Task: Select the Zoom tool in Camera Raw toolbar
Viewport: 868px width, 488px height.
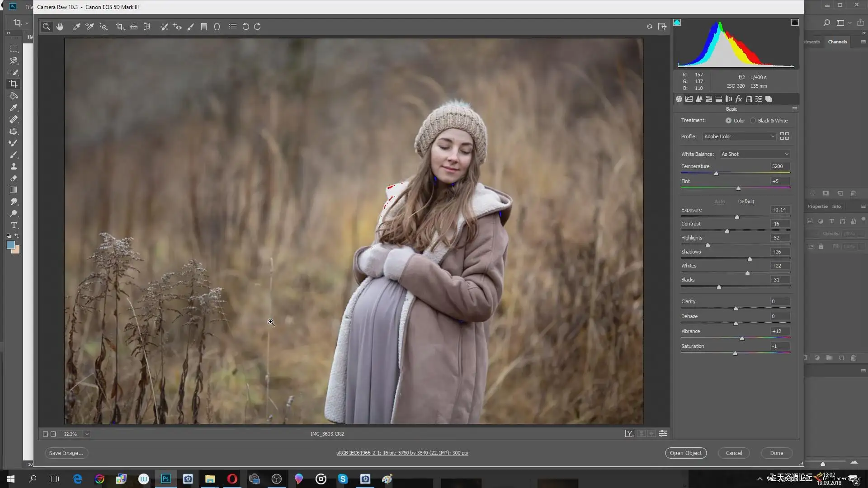Action: click(x=46, y=27)
